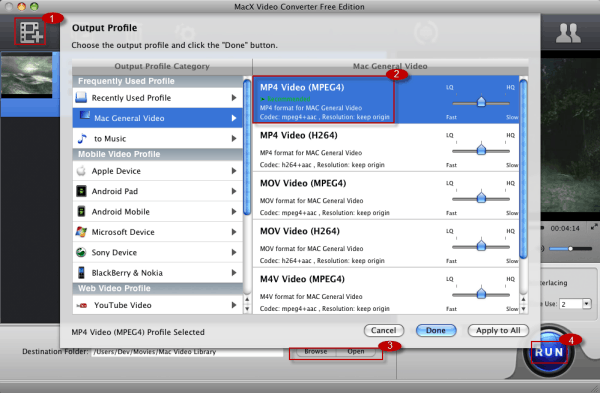Click the Open folder button
600x393 pixels.
tap(355, 351)
